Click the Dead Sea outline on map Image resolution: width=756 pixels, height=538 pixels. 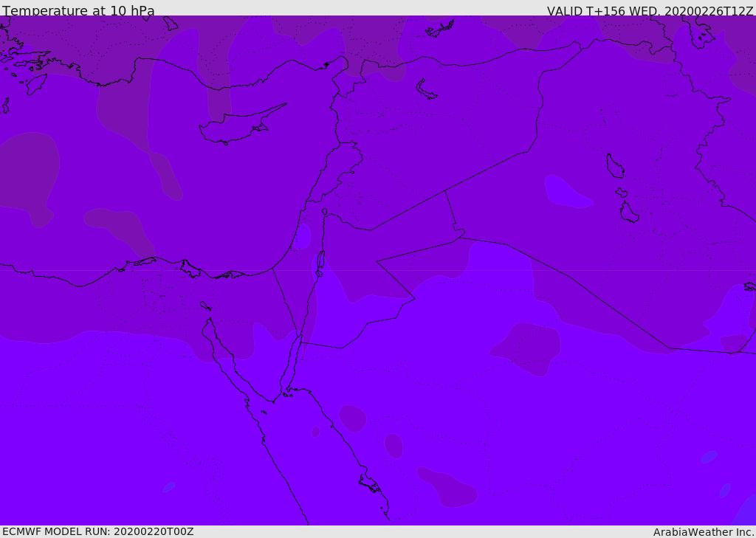320,263
